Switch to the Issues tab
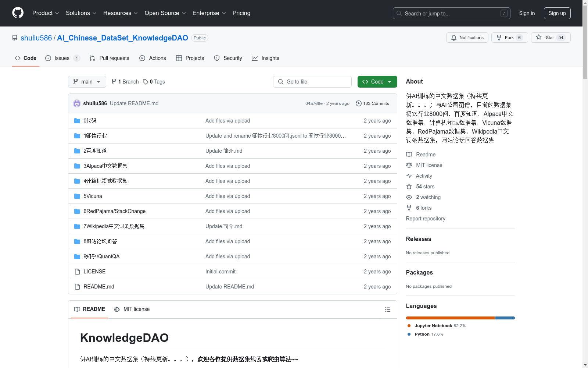Viewport: 588px width, 368px height. (x=62, y=58)
